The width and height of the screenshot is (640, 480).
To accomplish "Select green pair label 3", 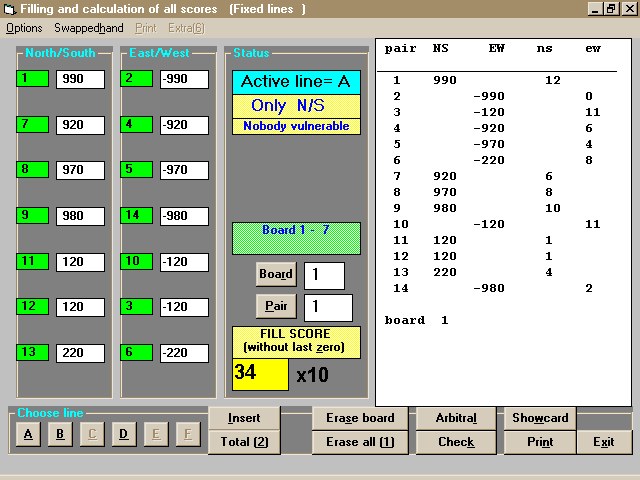I will point(136,307).
